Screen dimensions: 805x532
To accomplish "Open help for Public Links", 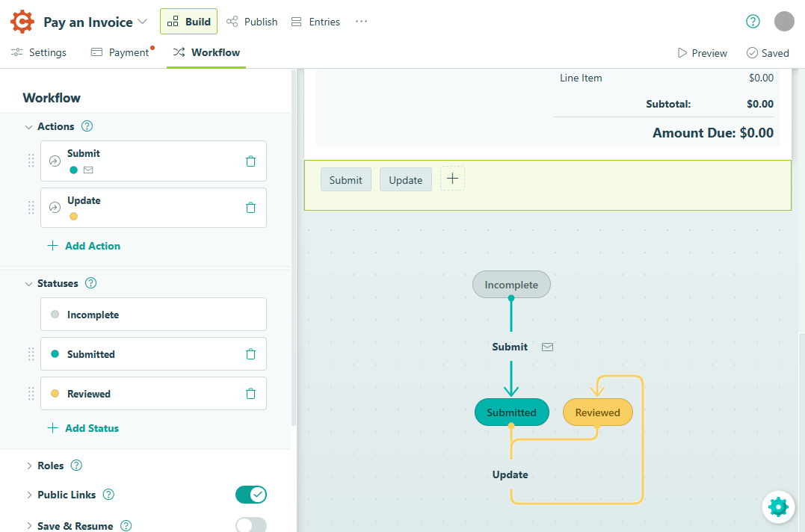I will (x=108, y=495).
